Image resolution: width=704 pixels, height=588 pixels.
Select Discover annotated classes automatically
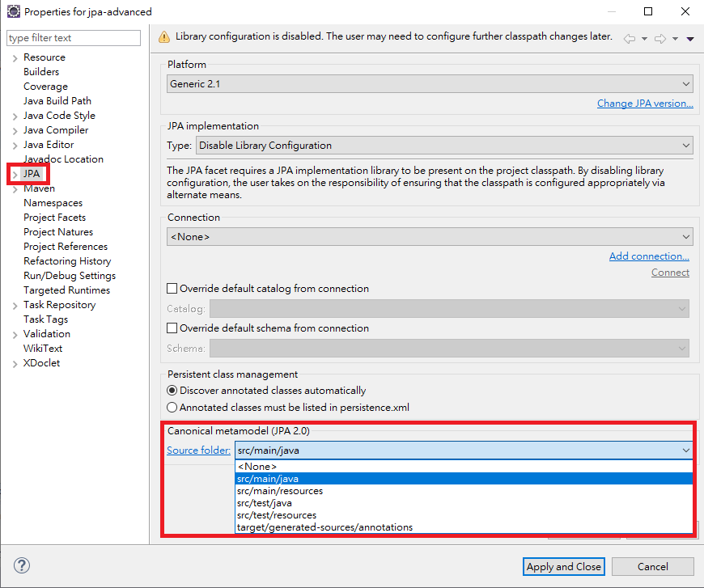pos(172,391)
